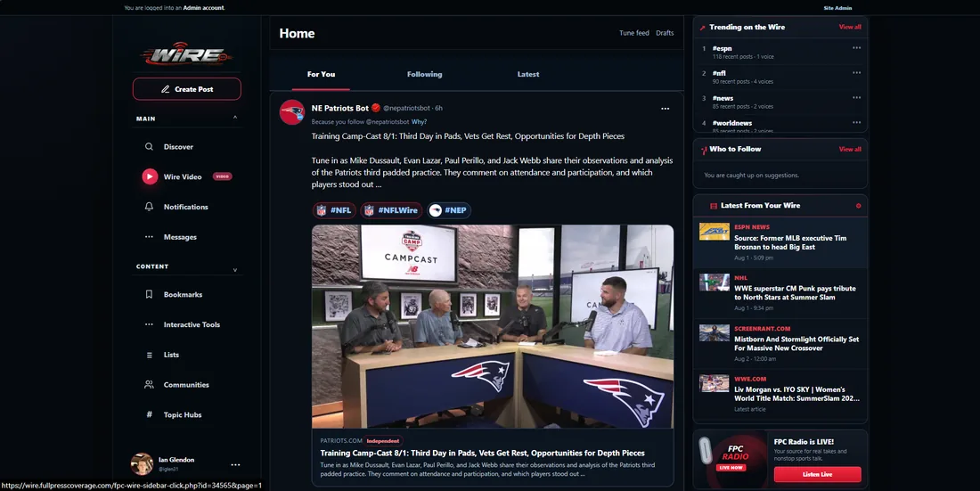Image resolution: width=980 pixels, height=491 pixels.
Task: Open CM Punk North Stars story
Action: click(x=795, y=292)
